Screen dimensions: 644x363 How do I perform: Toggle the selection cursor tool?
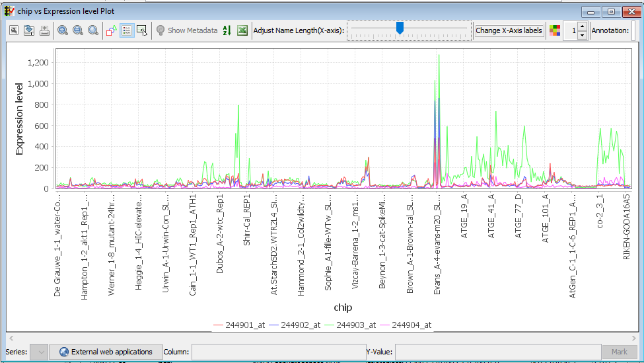142,30
